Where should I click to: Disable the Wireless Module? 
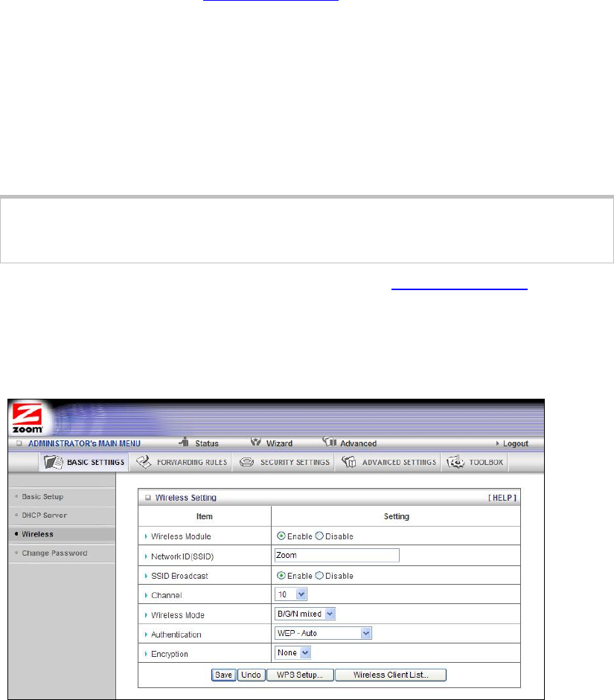click(x=319, y=536)
